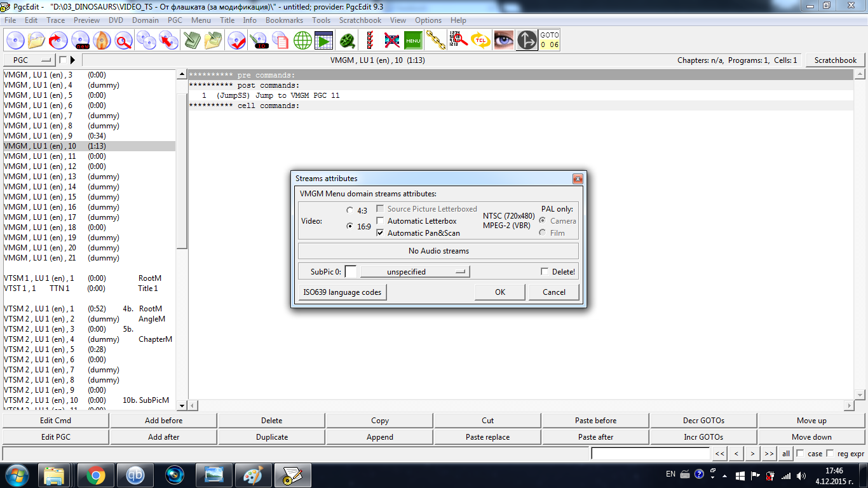Click the SubPic 0 color box
Viewport: 868px width, 488px height.
point(351,271)
